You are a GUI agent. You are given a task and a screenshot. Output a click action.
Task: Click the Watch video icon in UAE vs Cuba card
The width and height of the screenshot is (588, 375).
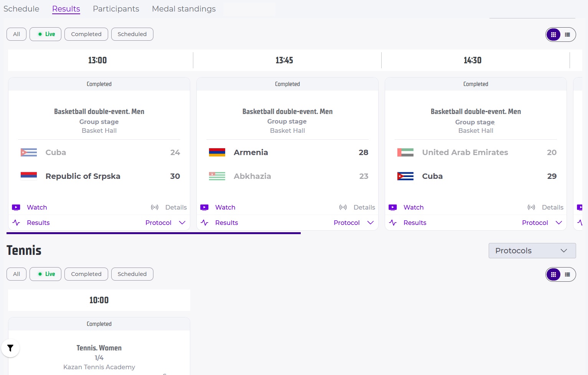393,207
